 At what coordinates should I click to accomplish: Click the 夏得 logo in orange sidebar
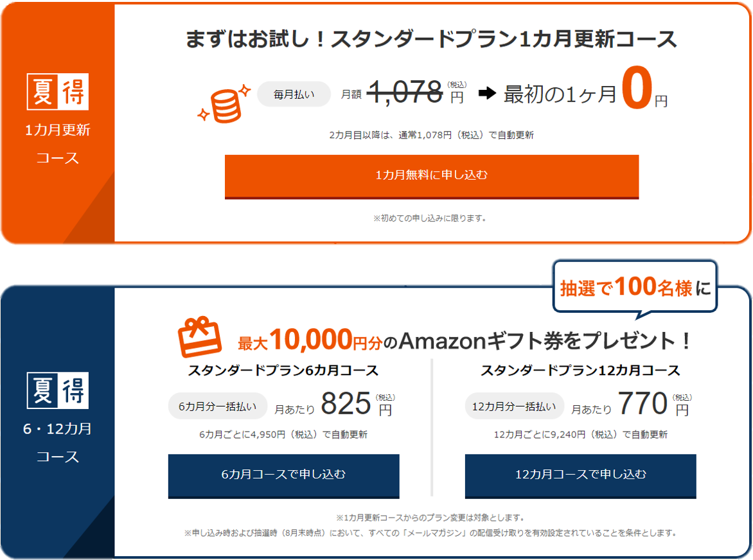(x=57, y=92)
